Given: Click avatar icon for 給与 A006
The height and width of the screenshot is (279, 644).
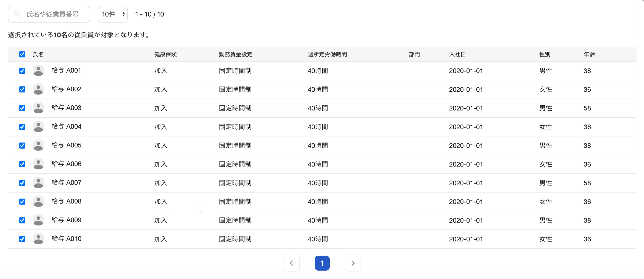Looking at the screenshot, I should coord(38,164).
